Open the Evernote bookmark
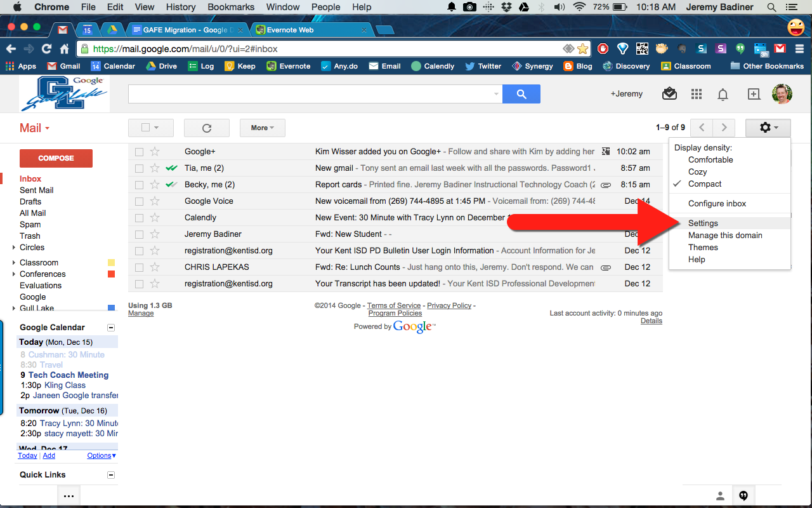 [x=288, y=66]
